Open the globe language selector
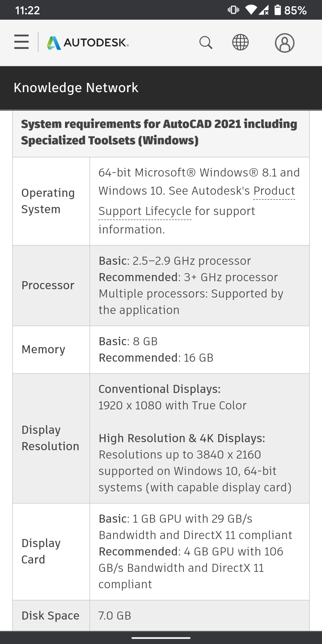The width and height of the screenshot is (322, 644). click(240, 42)
